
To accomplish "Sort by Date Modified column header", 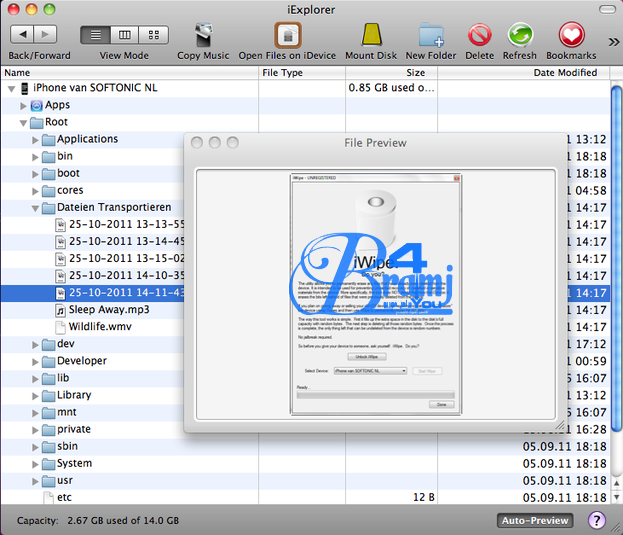I will click(523, 73).
